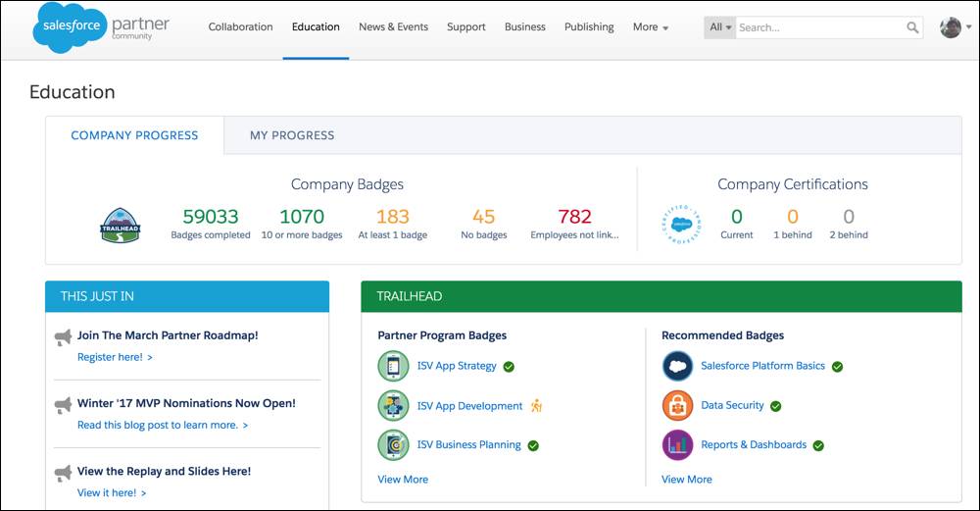Select the Education navigation item

click(316, 26)
